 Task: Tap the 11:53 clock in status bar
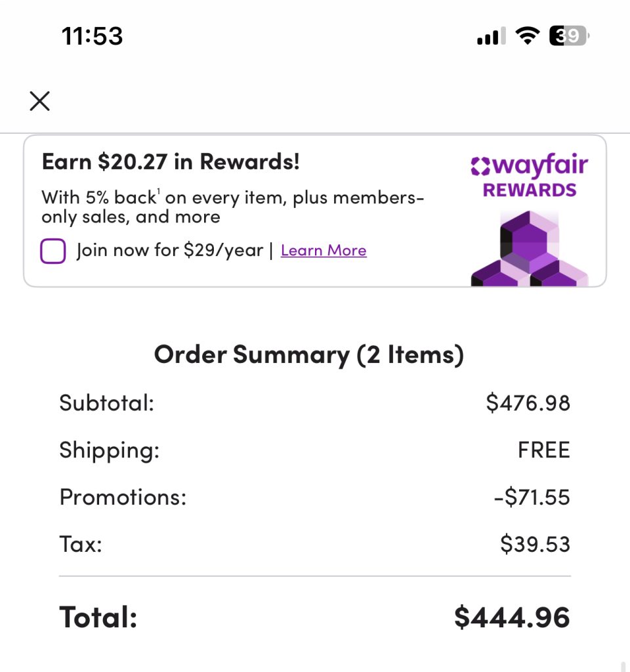point(93,36)
